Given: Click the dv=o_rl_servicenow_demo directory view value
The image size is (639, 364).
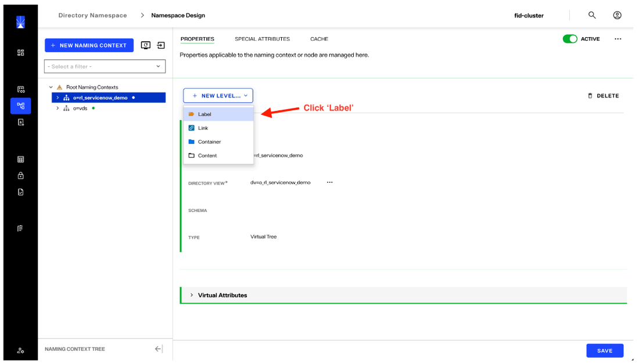Looking at the screenshot, I should tap(281, 182).
